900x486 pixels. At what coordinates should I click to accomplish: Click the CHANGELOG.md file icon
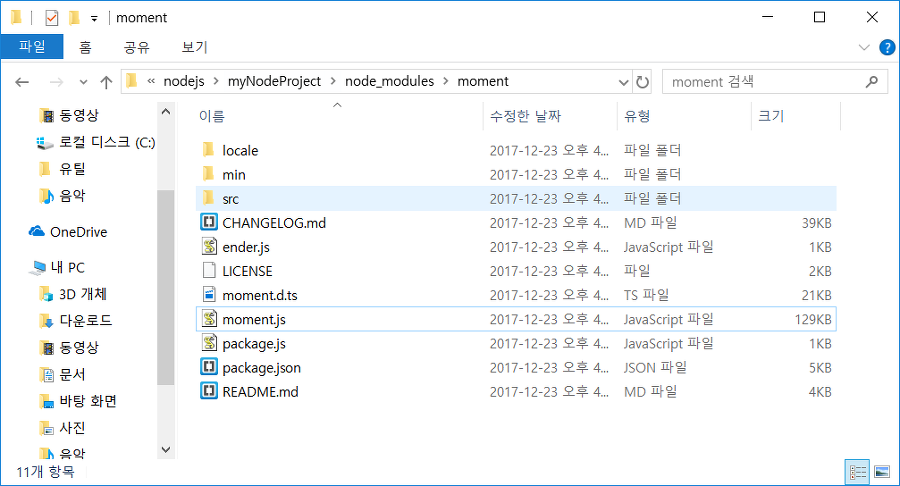(209, 222)
